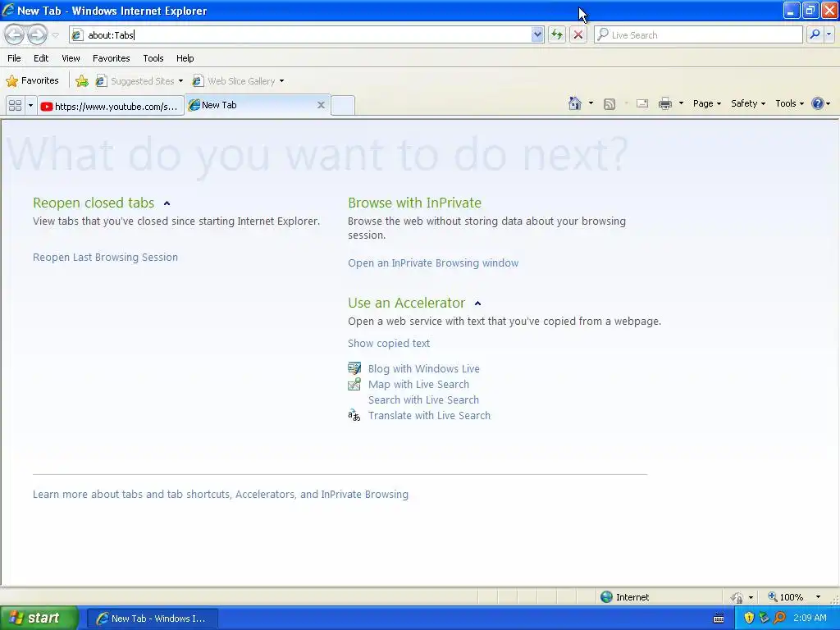Click the Protected Mode status icon
840x630 pixels.
tap(737, 597)
